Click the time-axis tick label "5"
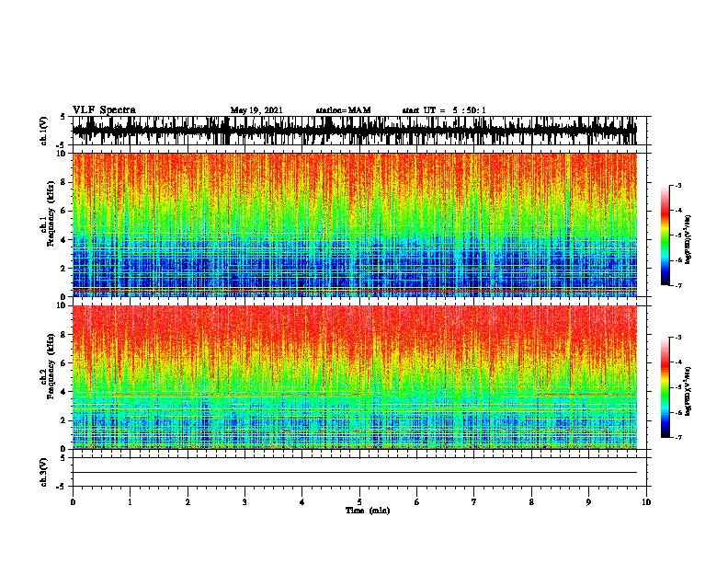Screen dimensions: 728x563 (359, 502)
